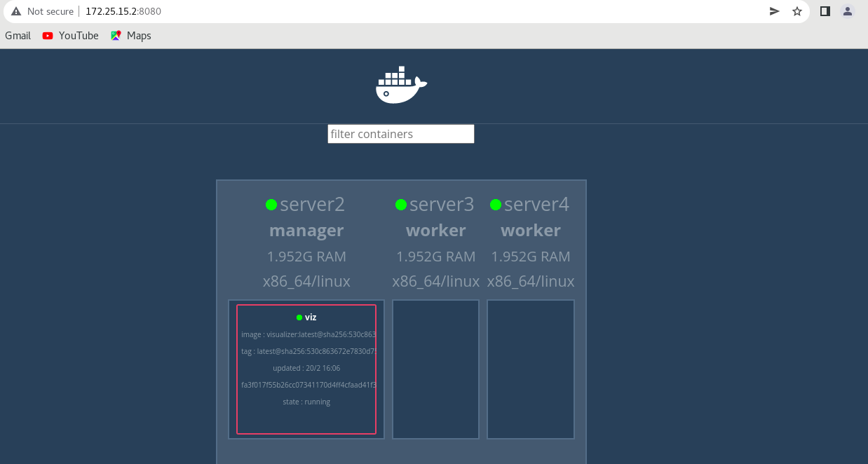This screenshot has height=464, width=868.
Task: Click server3 green status dot
Action: (401, 205)
